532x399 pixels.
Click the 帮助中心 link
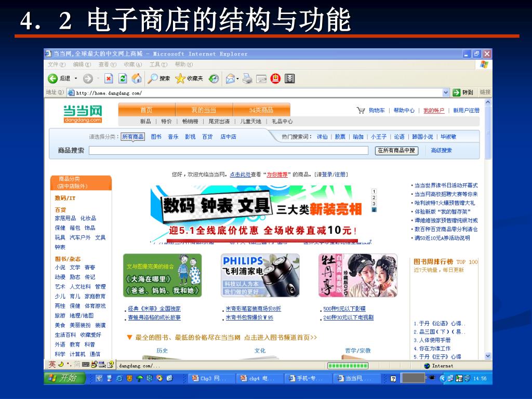point(404,110)
